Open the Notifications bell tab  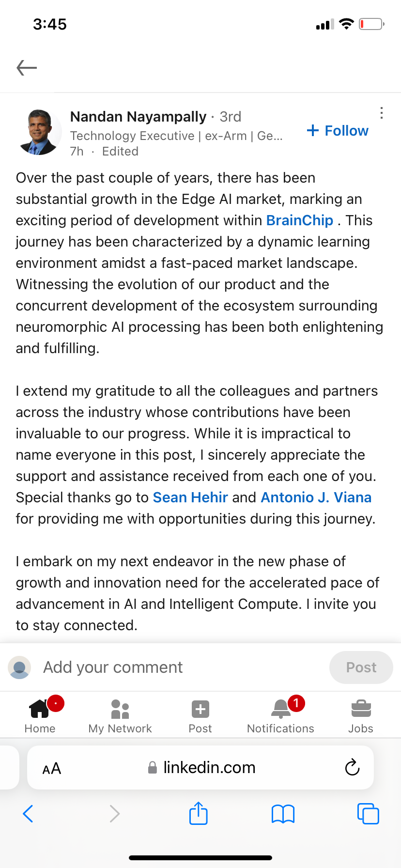coord(280,716)
